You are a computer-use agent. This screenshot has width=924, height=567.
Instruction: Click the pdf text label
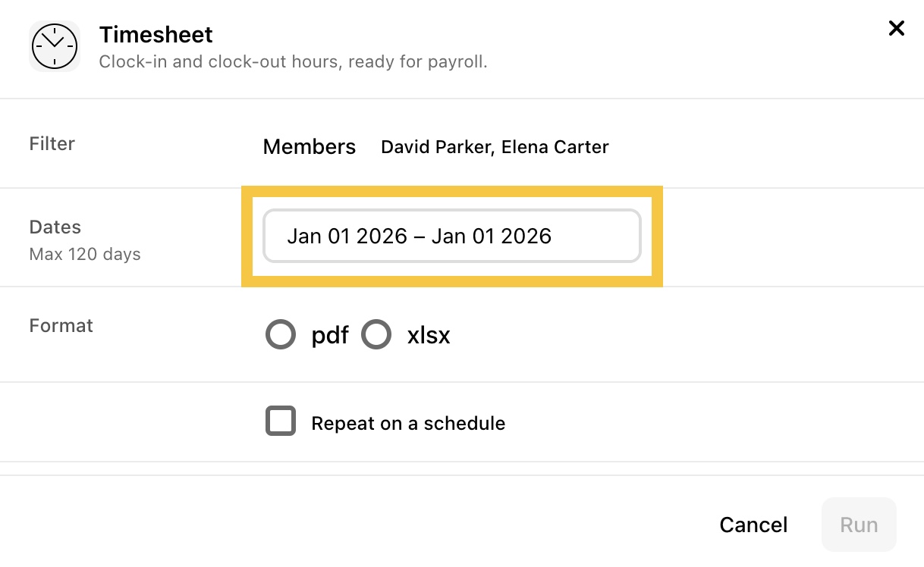pyautogui.click(x=330, y=335)
